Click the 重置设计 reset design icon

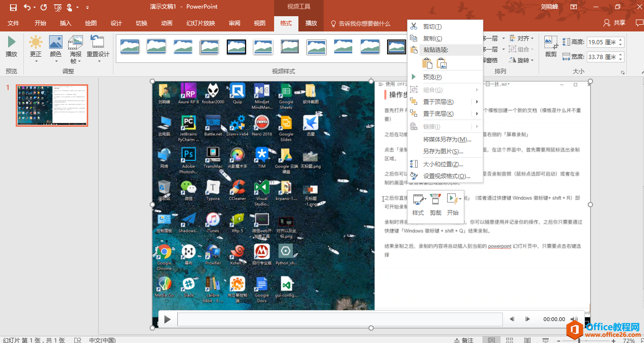click(x=98, y=43)
